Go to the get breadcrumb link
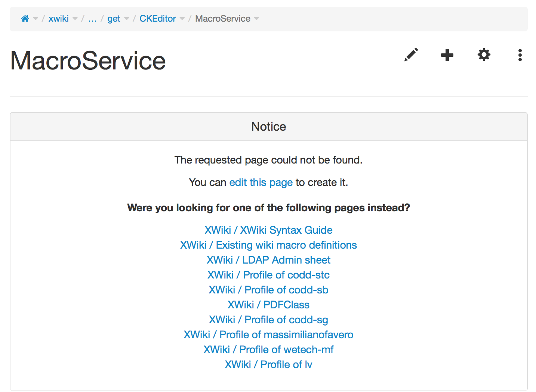This screenshot has height=392, width=536. point(114,19)
